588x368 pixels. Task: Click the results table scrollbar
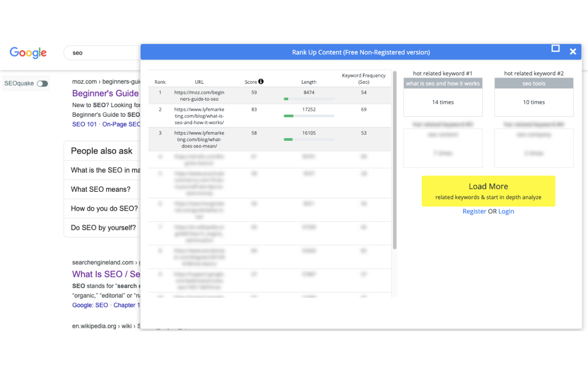(x=395, y=160)
